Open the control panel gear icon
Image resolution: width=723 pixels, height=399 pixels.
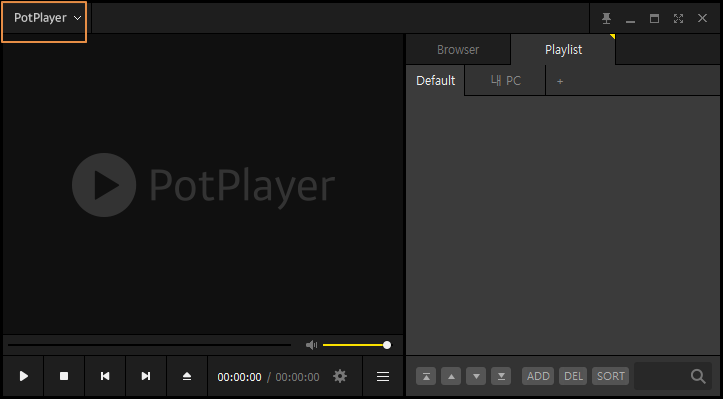pos(340,376)
